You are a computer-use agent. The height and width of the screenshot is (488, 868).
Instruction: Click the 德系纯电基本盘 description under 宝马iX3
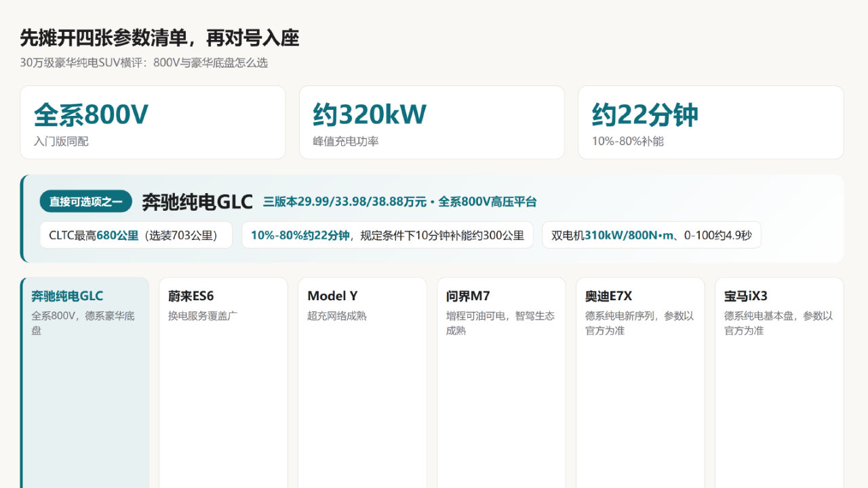(x=778, y=323)
